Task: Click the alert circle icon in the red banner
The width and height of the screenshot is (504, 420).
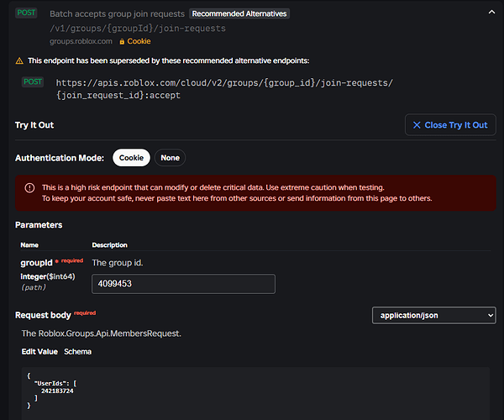Action: 29,187
